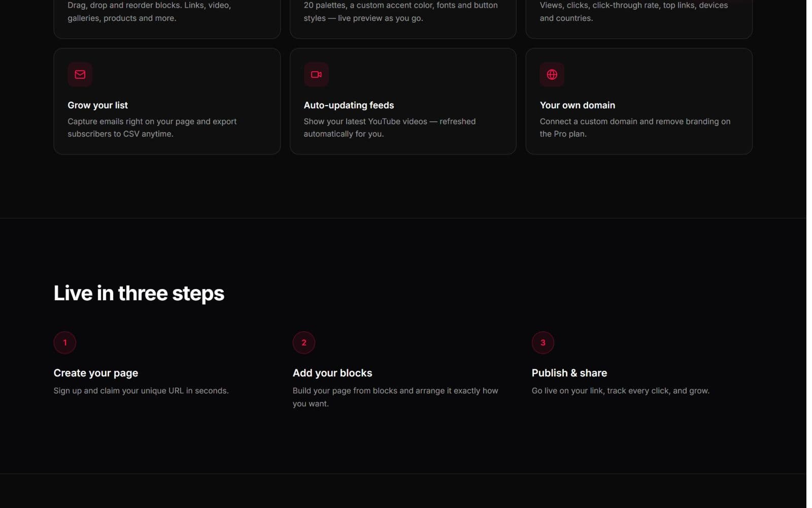Click the Publish & share step title
This screenshot has width=812, height=508.
click(569, 373)
